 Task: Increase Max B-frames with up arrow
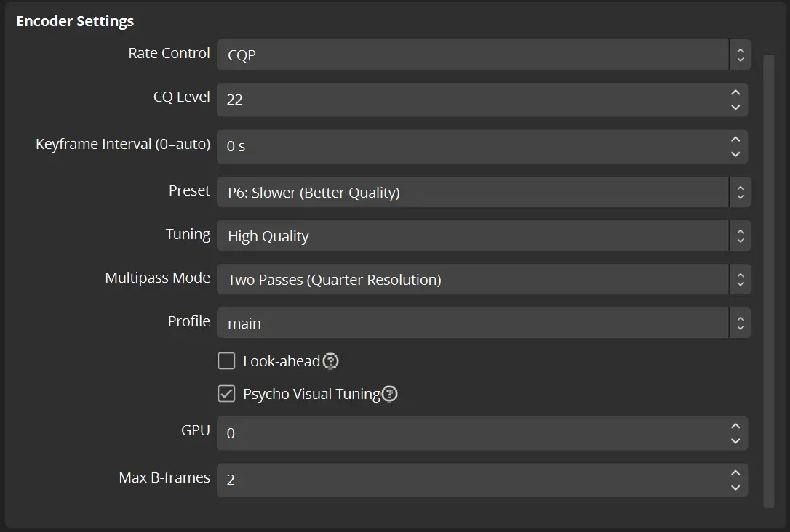[x=735, y=473]
